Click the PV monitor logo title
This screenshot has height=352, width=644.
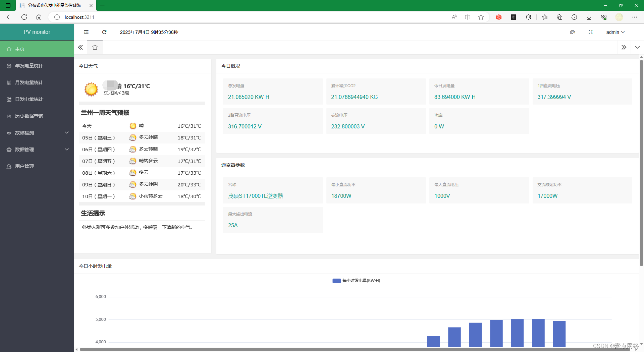click(37, 32)
